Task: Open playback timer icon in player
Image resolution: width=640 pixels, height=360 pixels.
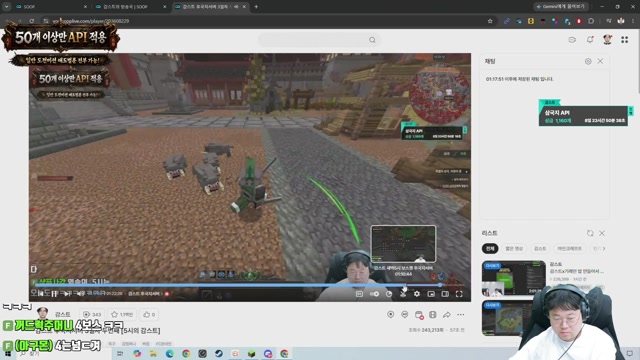Action: [x=389, y=294]
